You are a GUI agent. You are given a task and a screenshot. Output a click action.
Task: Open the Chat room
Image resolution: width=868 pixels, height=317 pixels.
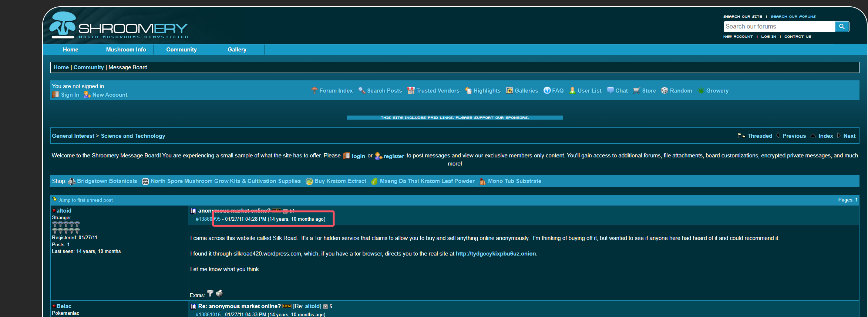(621, 91)
